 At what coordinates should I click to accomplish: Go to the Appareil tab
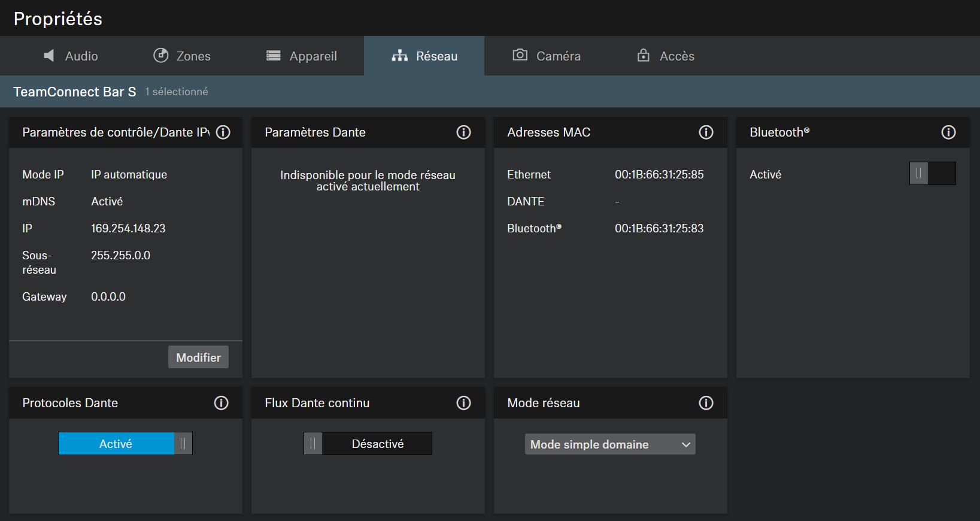coord(302,56)
